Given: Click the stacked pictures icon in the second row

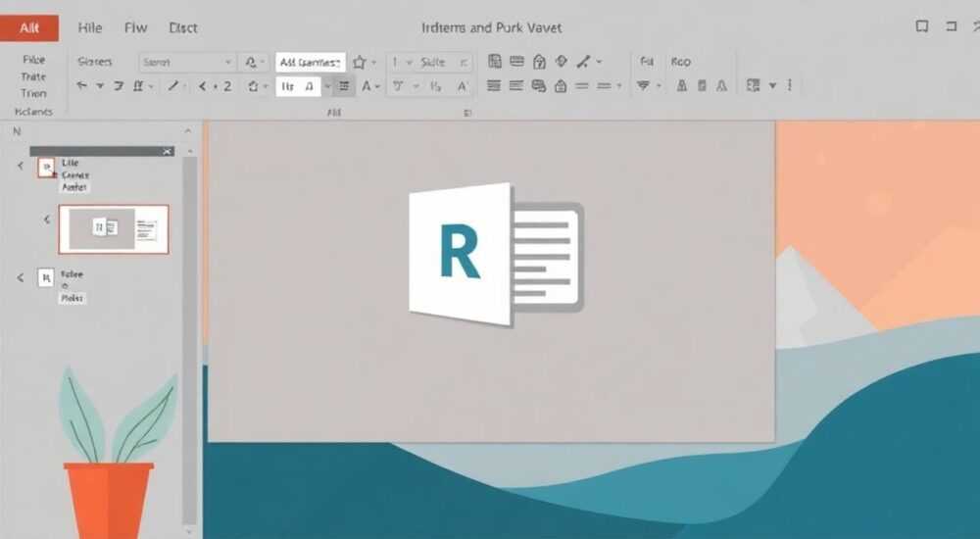Looking at the screenshot, I should click(538, 85).
